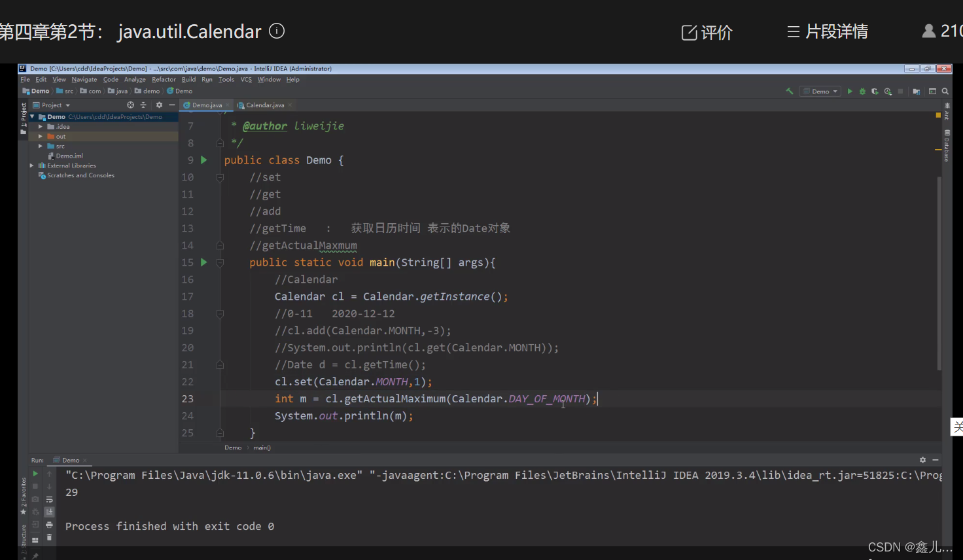Toggle the pin tab icon in Run panel

point(35,555)
